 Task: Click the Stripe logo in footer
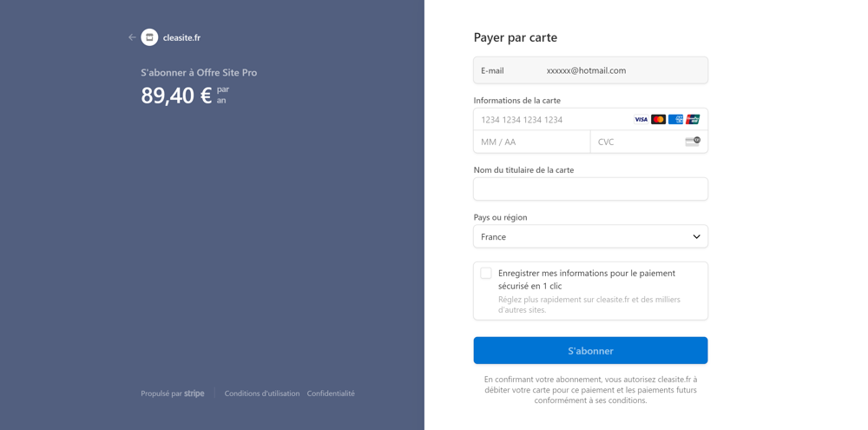coord(194,394)
